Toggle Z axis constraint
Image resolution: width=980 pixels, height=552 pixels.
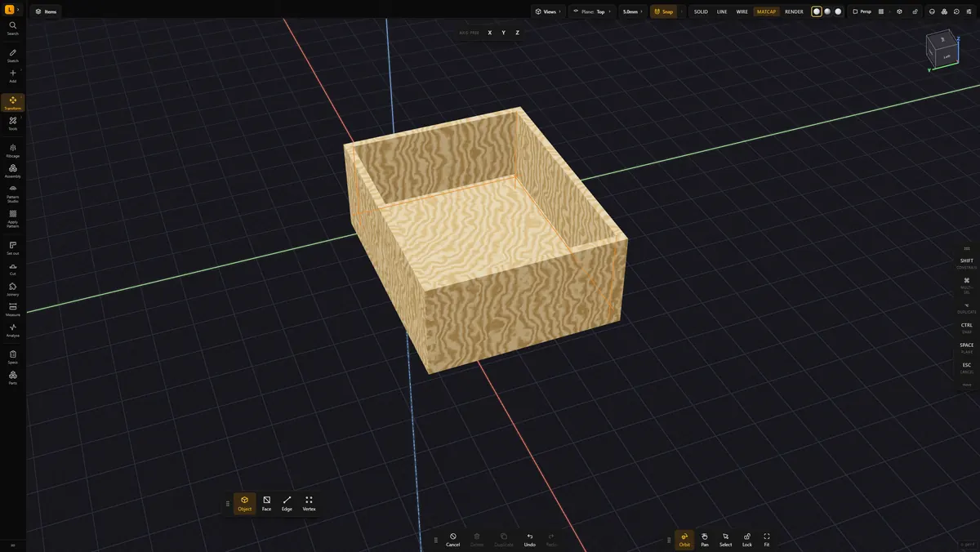(517, 33)
